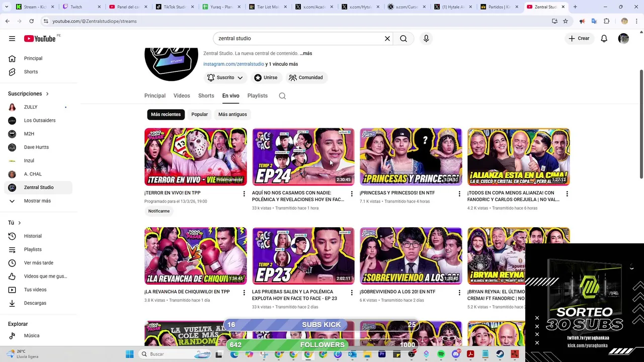Click the page vertical scrollbar
Screen dimensions: 644x362
(641, 123)
